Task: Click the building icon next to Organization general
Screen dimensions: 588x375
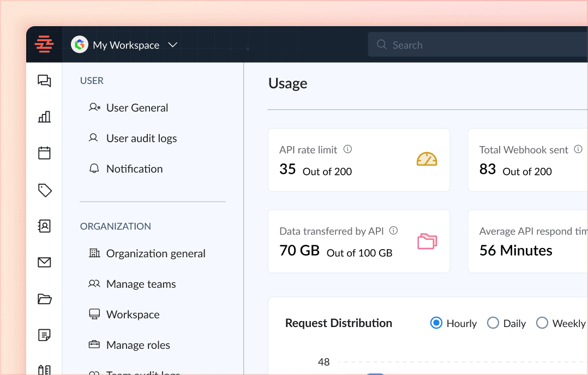Action: (94, 253)
